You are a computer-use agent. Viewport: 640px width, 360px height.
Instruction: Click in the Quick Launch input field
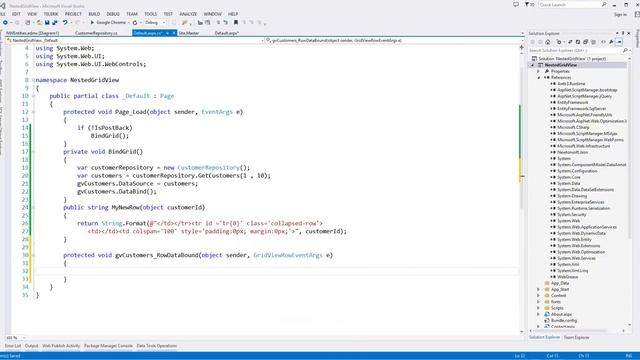click(569, 4)
